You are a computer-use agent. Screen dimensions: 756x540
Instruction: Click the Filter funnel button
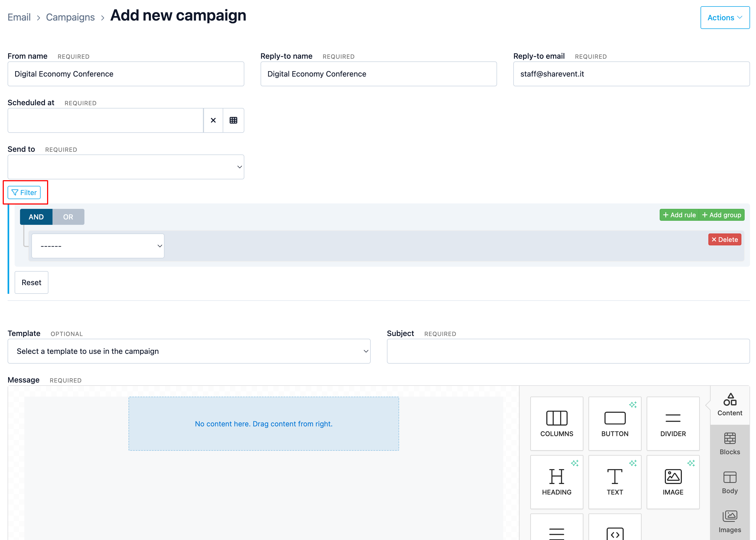(24, 193)
